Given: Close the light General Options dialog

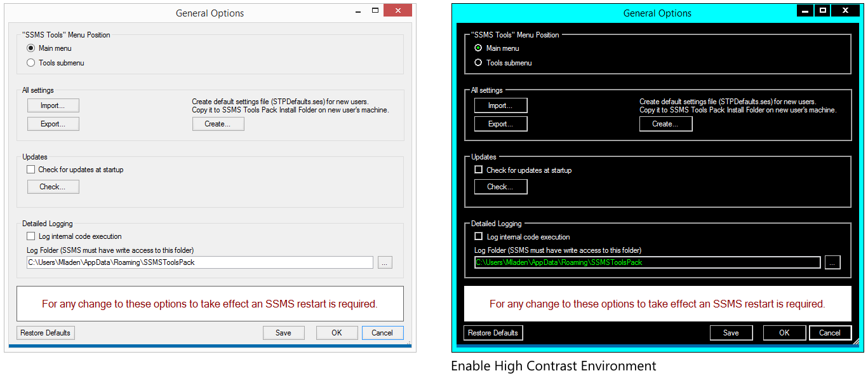Looking at the screenshot, I should (397, 11).
